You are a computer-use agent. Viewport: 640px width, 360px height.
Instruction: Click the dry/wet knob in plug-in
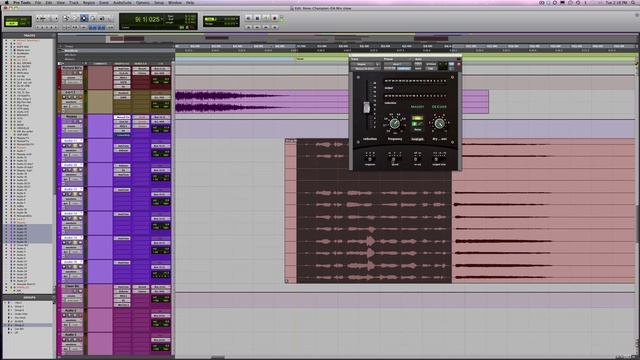point(439,123)
